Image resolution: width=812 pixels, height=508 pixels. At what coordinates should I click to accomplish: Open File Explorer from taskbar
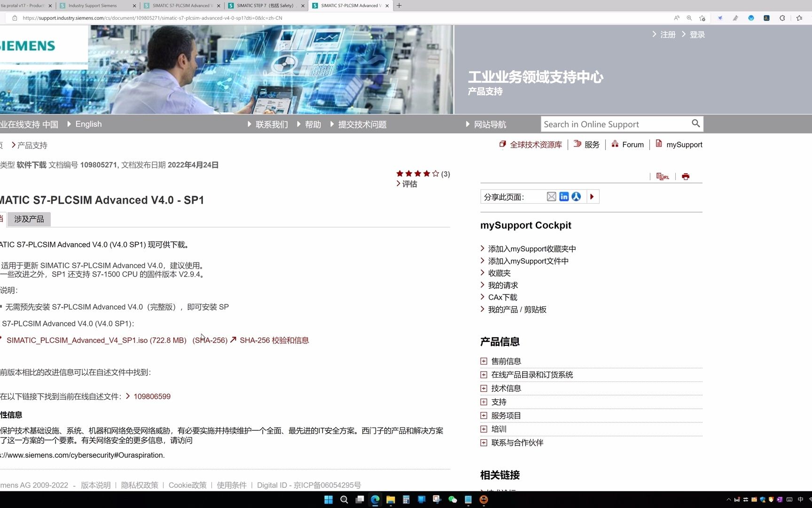pos(390,500)
